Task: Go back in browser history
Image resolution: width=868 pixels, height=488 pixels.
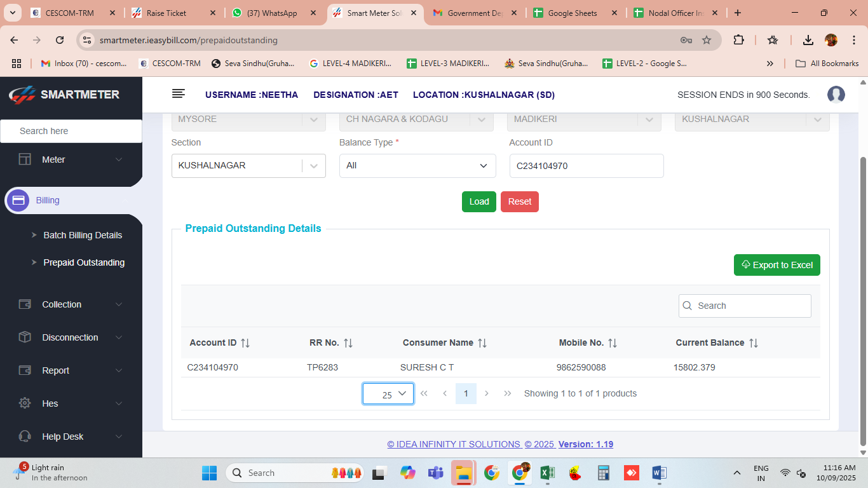Action: click(x=14, y=40)
